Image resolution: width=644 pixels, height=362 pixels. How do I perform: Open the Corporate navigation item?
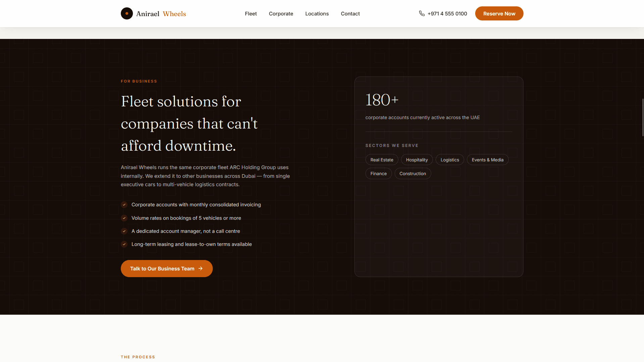point(281,13)
